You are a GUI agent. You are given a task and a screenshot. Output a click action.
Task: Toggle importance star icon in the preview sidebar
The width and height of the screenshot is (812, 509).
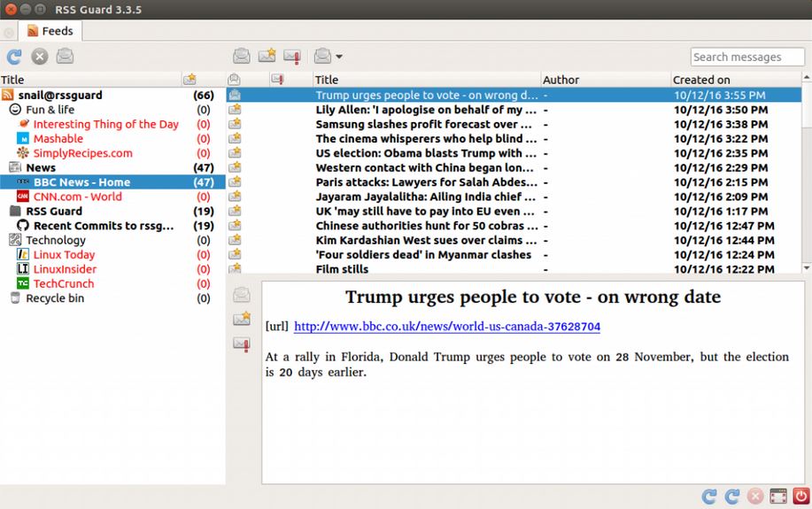tap(242, 319)
